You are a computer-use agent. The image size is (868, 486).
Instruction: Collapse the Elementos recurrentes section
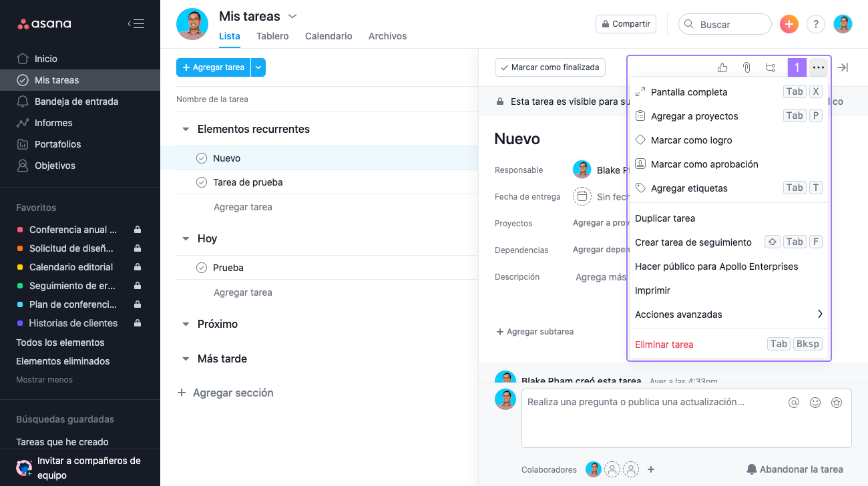186,130
